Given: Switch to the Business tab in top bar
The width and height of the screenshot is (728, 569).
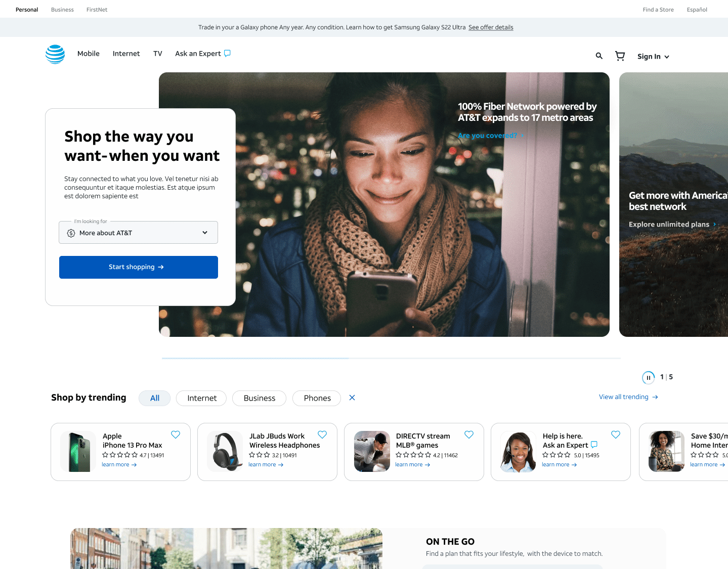Looking at the screenshot, I should click(62, 10).
